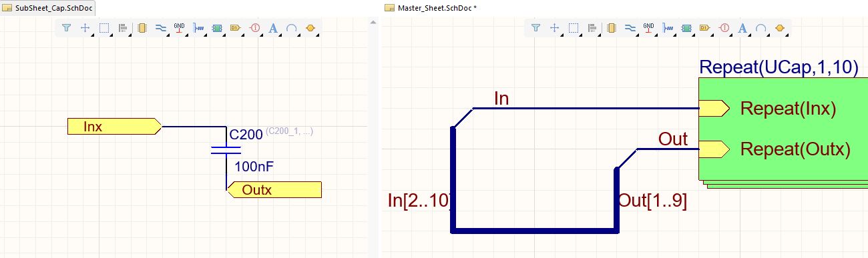Select Move Object tool in Master_Sheet toolbar

(554, 28)
